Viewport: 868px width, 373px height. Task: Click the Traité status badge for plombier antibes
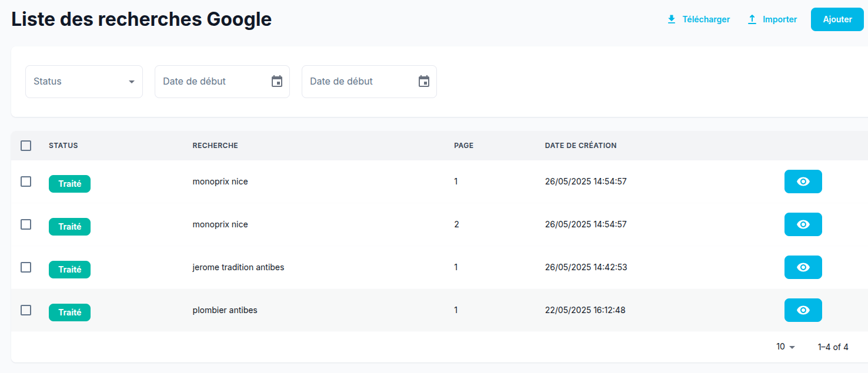(x=69, y=312)
